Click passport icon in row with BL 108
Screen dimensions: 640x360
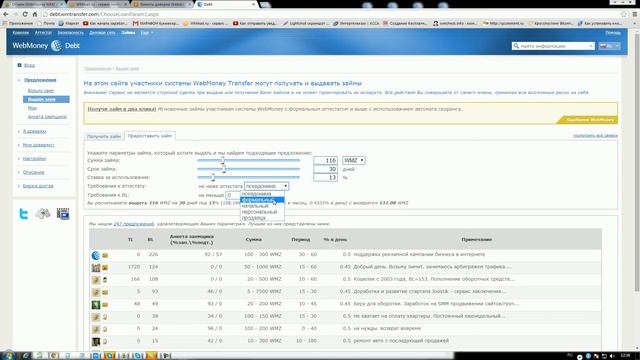(105, 280)
